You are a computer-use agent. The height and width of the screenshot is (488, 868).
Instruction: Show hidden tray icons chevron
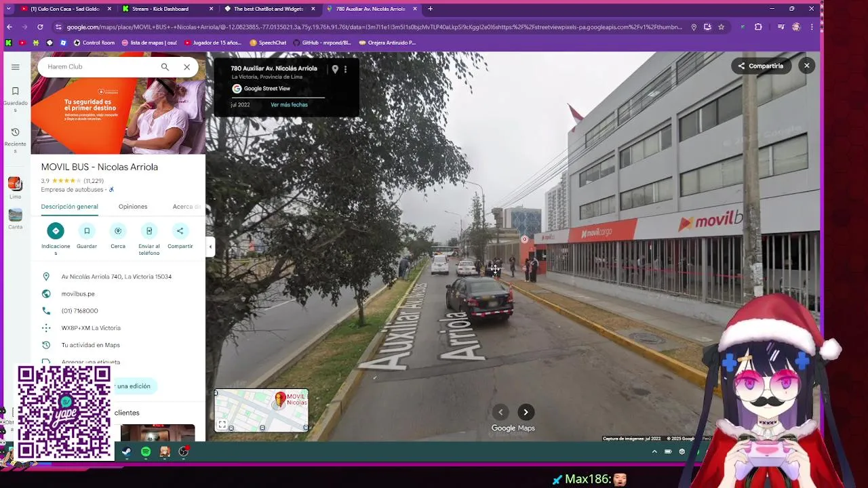654,451
